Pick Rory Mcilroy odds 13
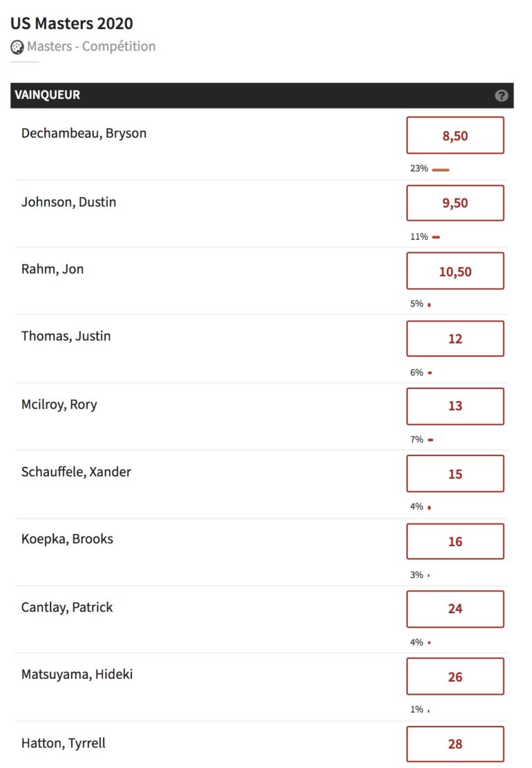The image size is (532, 768). pyautogui.click(x=455, y=406)
